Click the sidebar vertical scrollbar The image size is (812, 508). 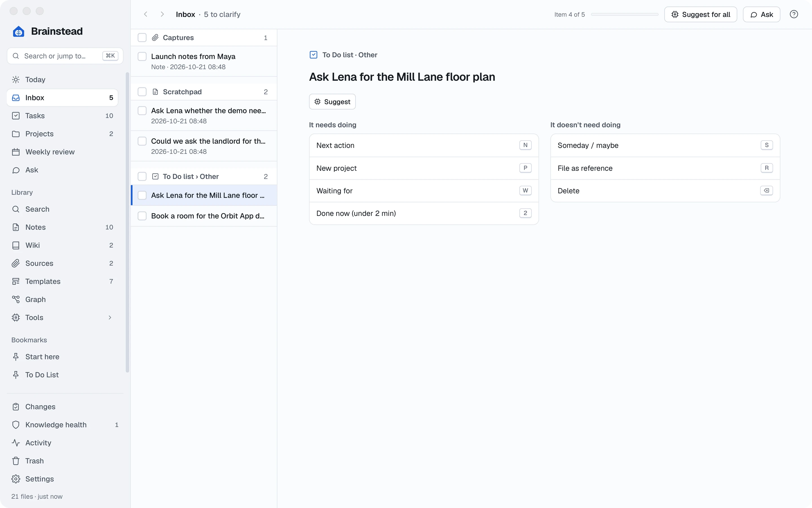click(127, 222)
